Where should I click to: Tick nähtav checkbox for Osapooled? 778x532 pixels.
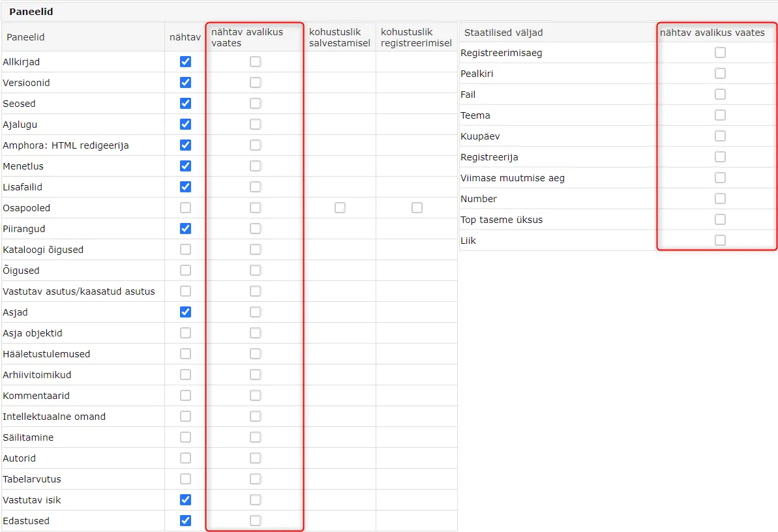(186, 207)
